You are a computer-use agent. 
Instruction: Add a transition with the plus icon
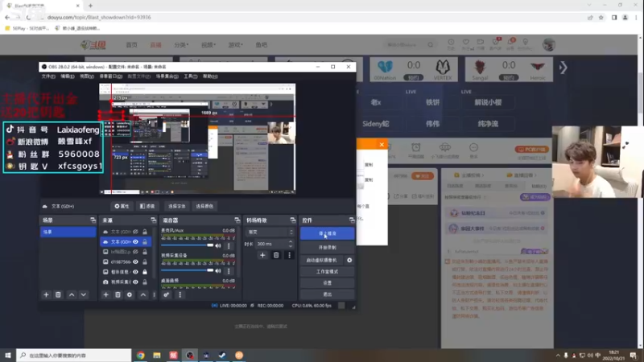tap(262, 255)
